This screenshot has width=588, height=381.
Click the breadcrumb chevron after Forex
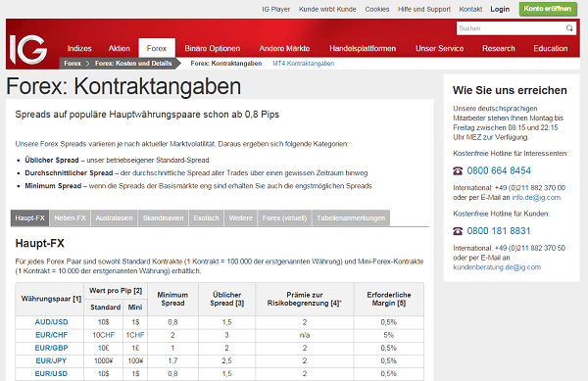pyautogui.click(x=88, y=64)
